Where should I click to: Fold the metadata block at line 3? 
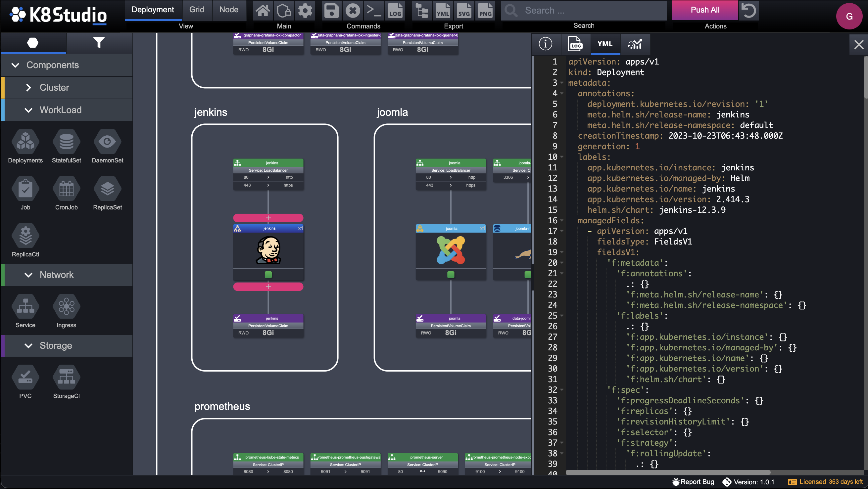(x=562, y=83)
